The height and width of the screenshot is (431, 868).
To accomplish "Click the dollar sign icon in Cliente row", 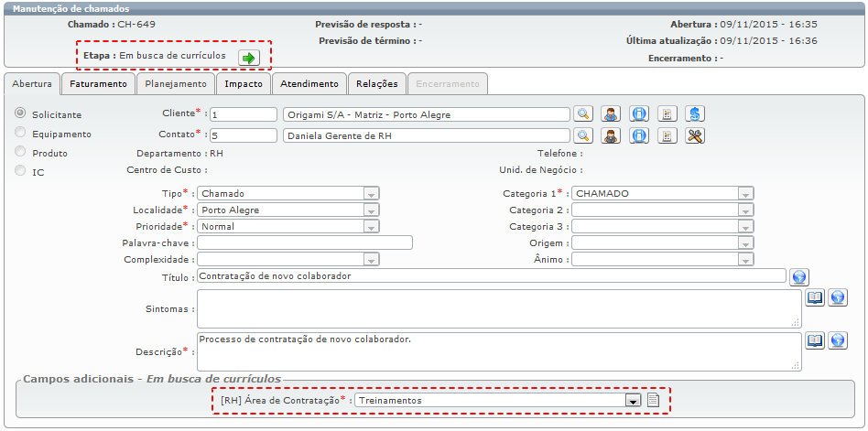I will [x=695, y=114].
